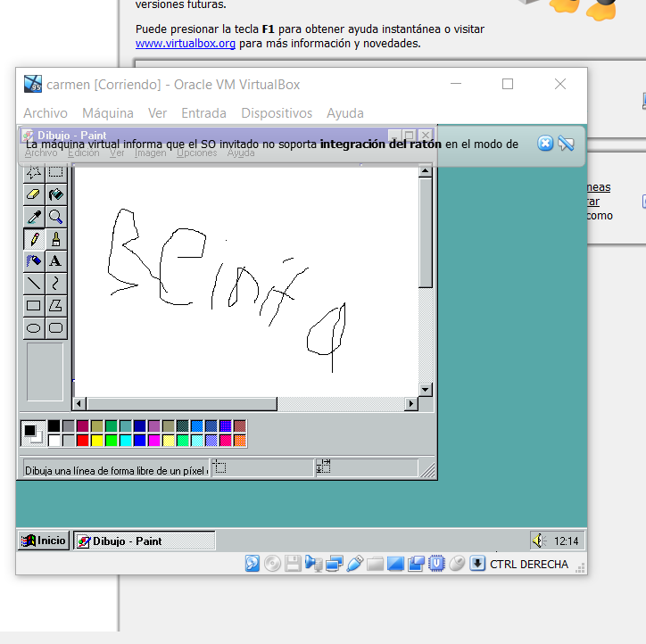Pick the magenta color swatch in palette
The image size is (646, 644).
(154, 441)
